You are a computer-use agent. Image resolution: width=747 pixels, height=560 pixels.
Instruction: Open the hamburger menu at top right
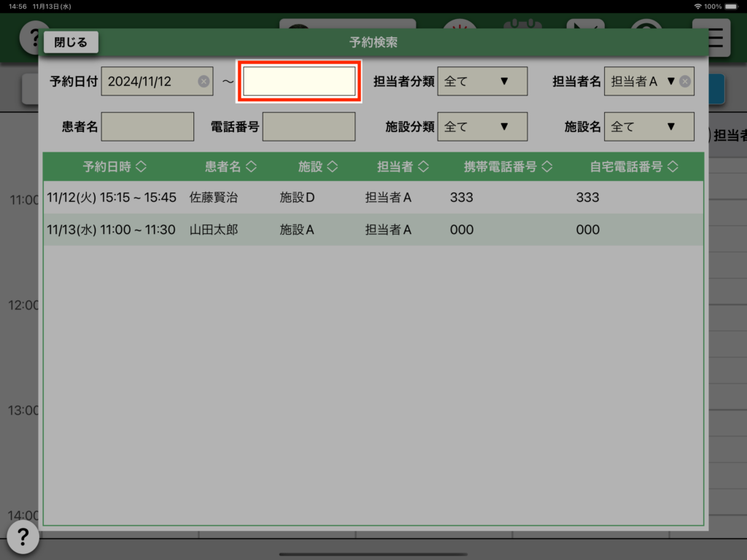tap(716, 36)
